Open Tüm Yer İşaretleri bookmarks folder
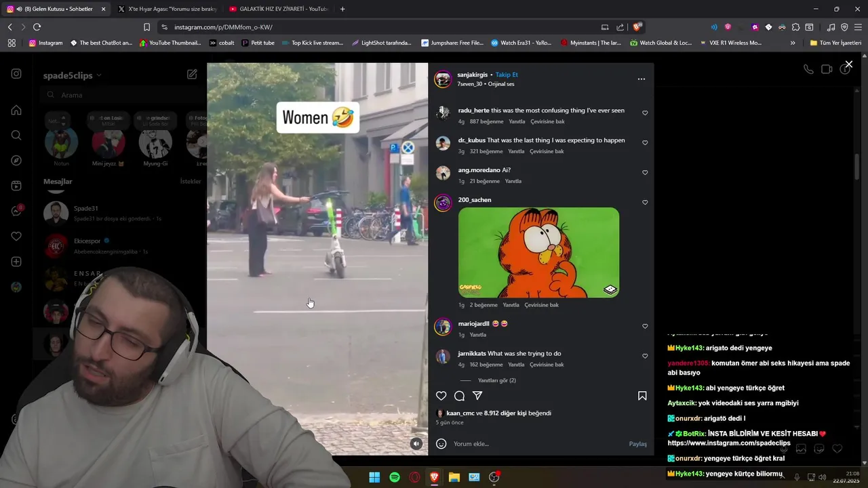This screenshot has height=488, width=868. (x=835, y=43)
